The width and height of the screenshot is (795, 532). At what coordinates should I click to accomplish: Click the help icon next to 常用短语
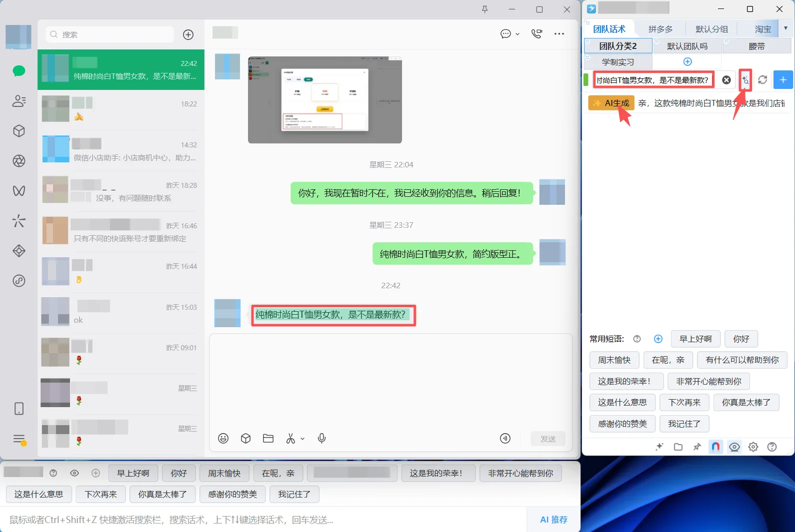(637, 339)
